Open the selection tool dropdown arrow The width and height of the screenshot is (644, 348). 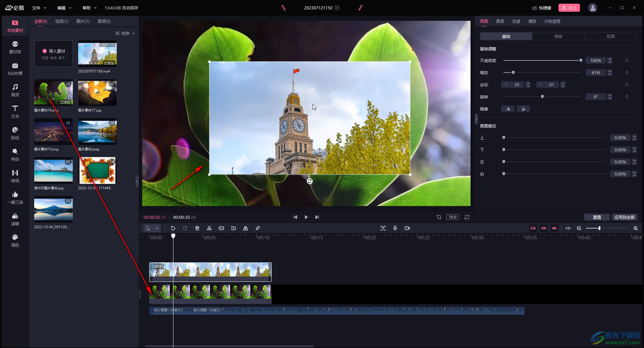pyautogui.click(x=157, y=228)
